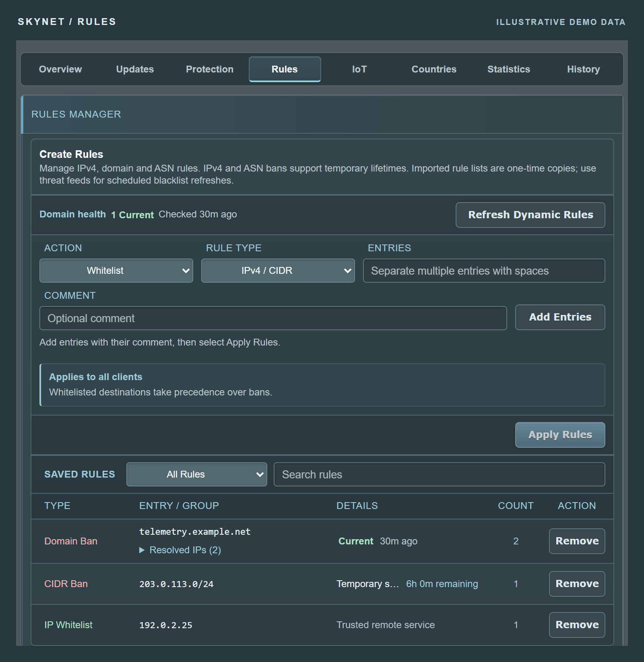Open the Action dropdown set to Whitelist
The height and width of the screenshot is (662, 644).
tap(116, 271)
